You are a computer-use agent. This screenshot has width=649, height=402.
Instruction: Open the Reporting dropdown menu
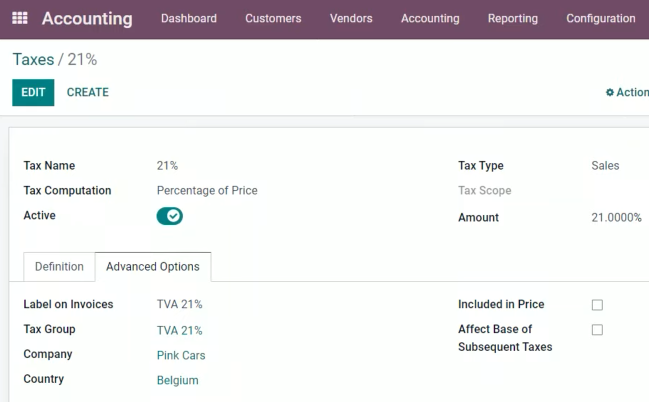pyautogui.click(x=513, y=18)
